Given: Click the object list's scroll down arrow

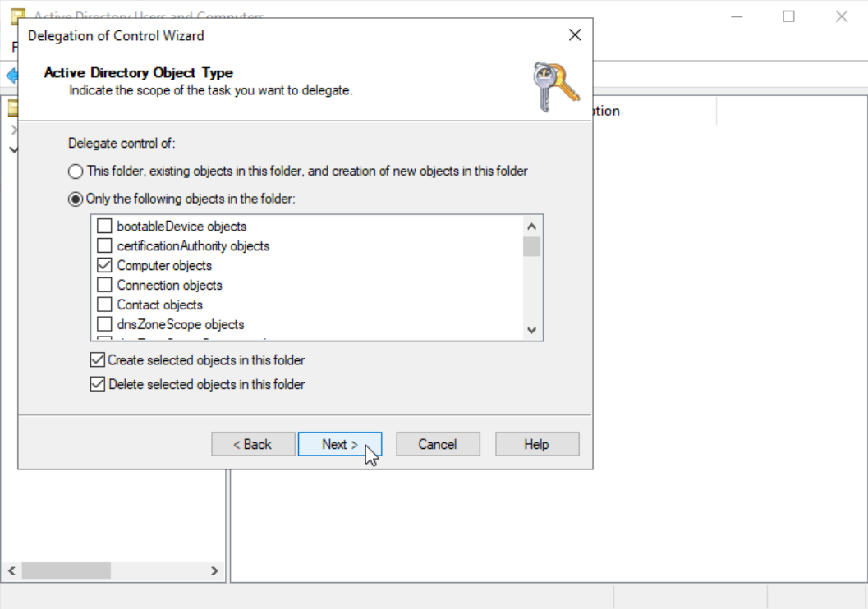Looking at the screenshot, I should coord(531,330).
